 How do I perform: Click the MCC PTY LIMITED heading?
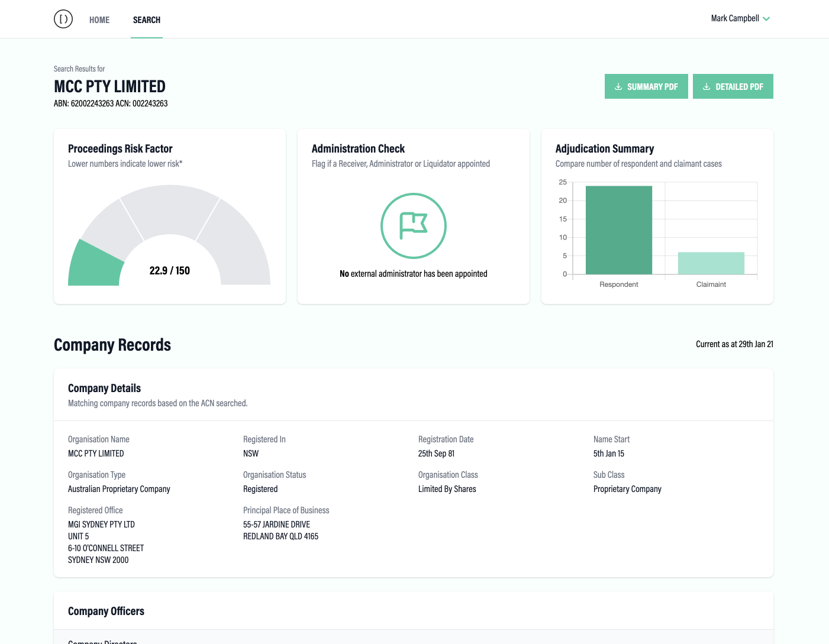pos(109,86)
